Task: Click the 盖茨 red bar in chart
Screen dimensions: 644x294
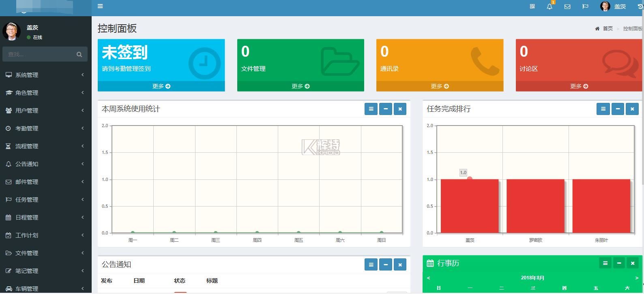Action: coord(469,206)
